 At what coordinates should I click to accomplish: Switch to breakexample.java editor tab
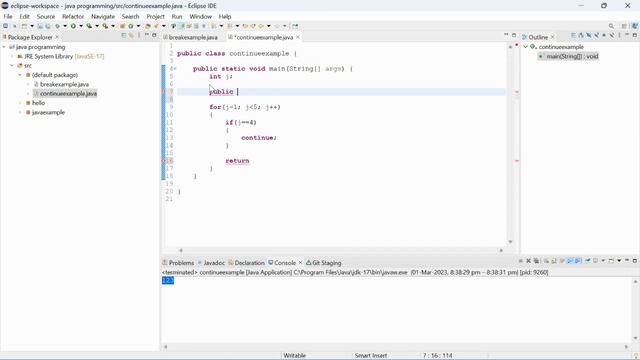(190, 37)
